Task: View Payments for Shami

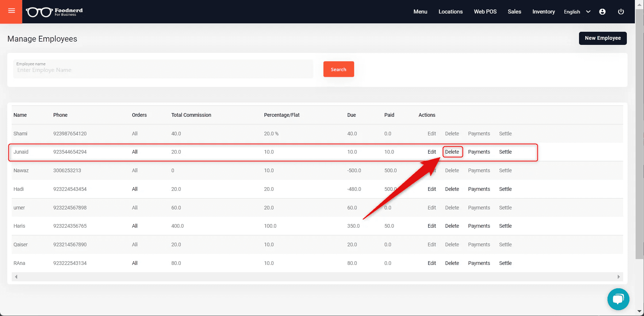Action: [479, 134]
